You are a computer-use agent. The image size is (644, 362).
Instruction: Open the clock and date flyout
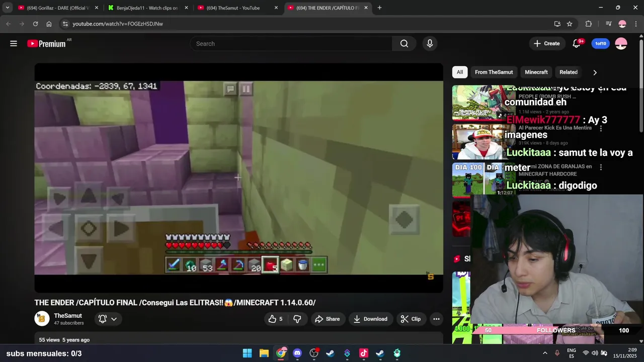tap(625, 353)
